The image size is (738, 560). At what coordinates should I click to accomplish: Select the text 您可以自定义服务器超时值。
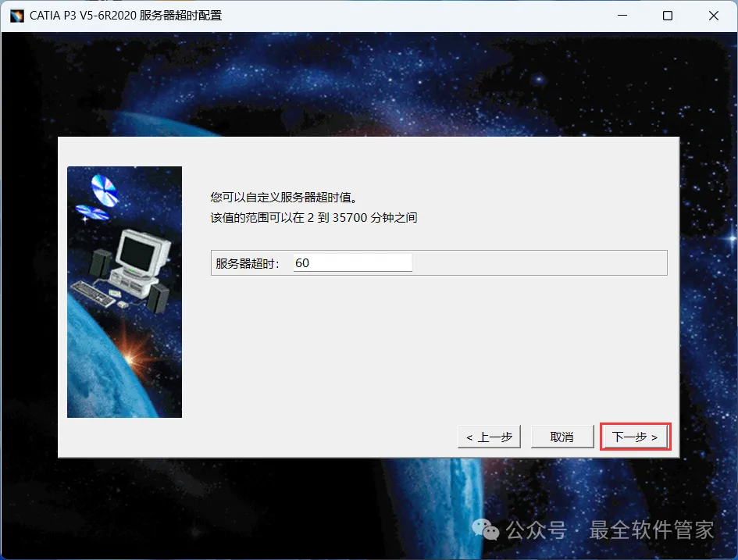click(x=283, y=197)
